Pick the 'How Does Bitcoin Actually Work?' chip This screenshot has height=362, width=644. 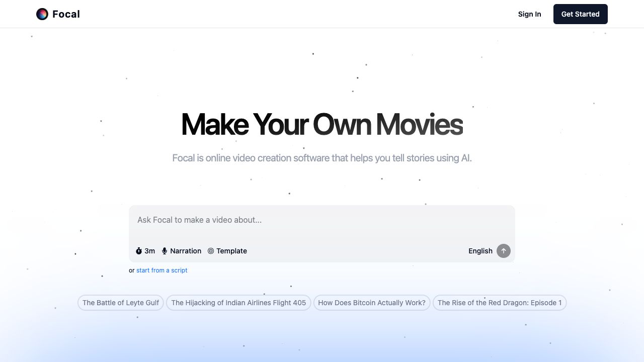pos(372,303)
